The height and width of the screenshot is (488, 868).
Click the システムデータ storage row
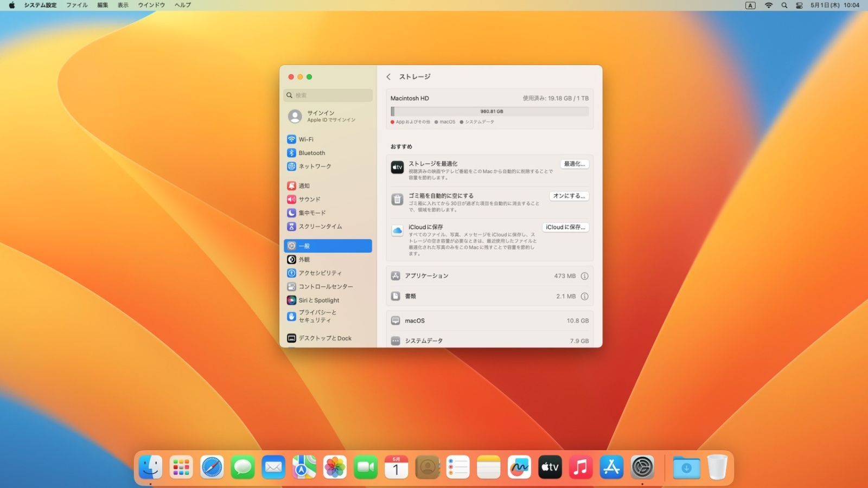[x=489, y=341]
